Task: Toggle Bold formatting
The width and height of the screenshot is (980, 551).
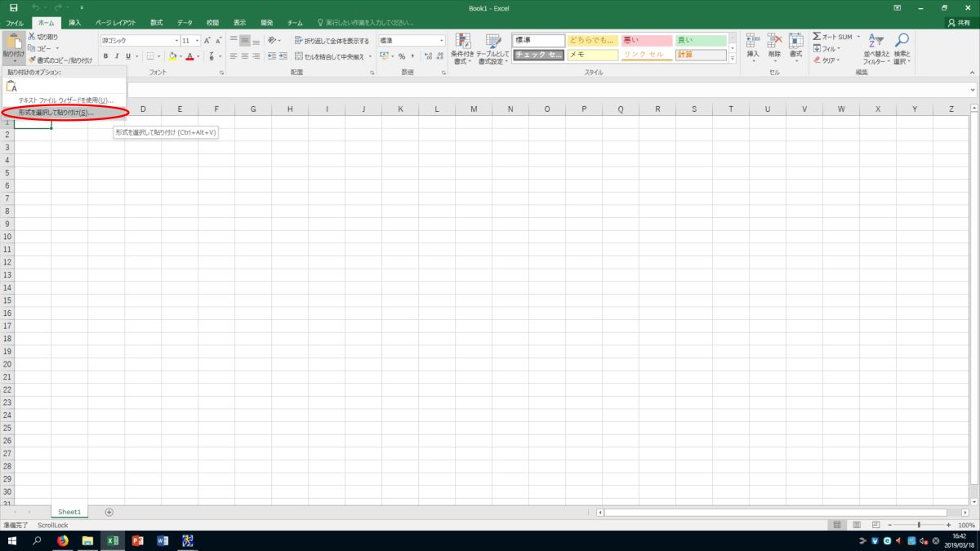Action: [x=105, y=56]
